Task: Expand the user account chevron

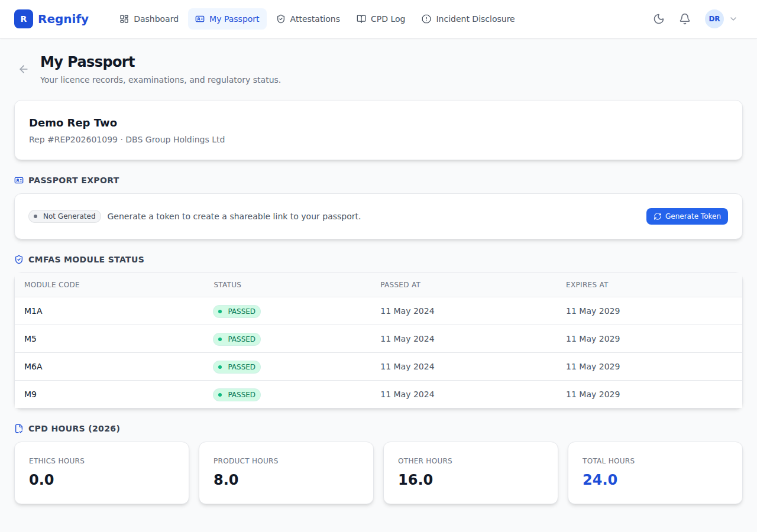Action: point(733,19)
